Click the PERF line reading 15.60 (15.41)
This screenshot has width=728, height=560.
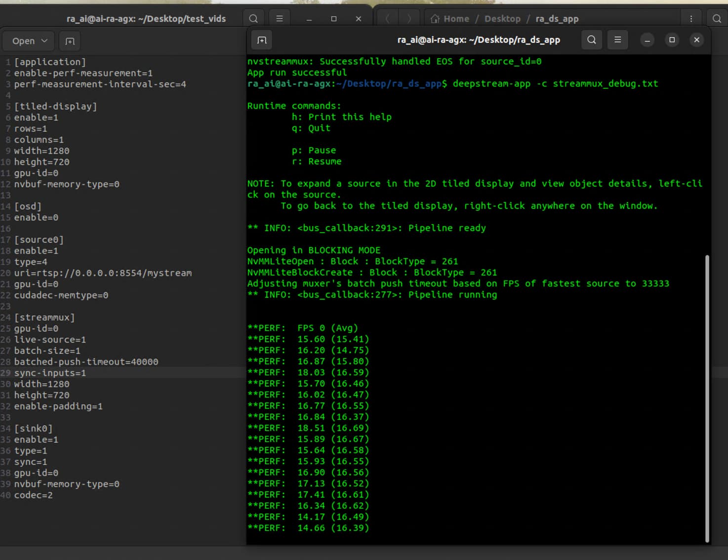tap(308, 339)
